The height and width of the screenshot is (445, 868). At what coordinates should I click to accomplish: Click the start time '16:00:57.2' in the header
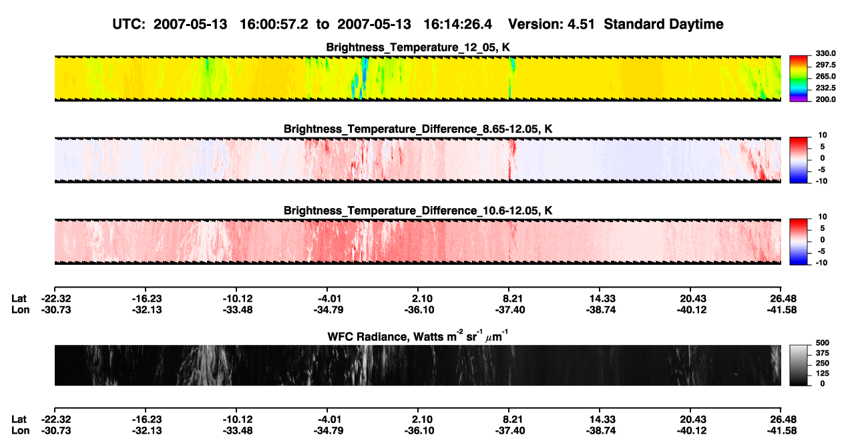pos(274,24)
